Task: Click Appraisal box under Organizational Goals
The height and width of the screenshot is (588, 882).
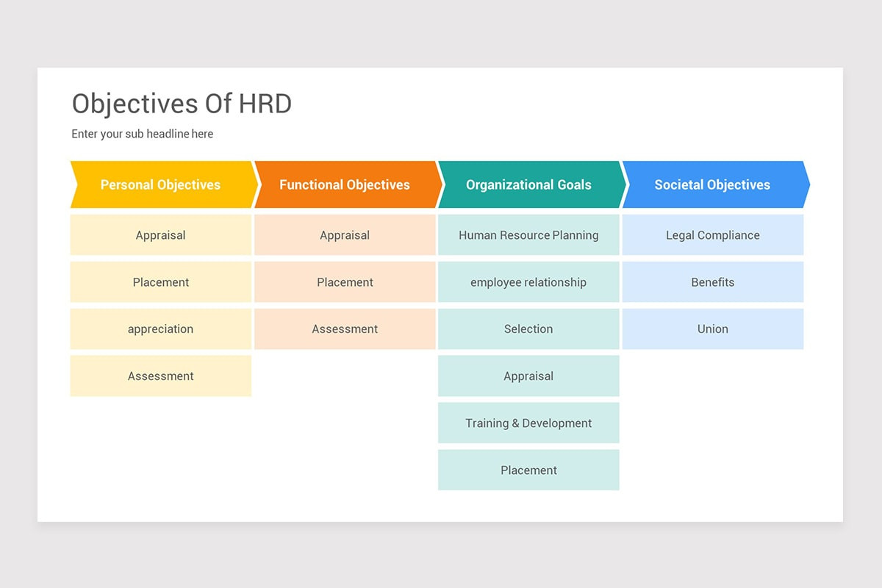Action: (x=528, y=376)
